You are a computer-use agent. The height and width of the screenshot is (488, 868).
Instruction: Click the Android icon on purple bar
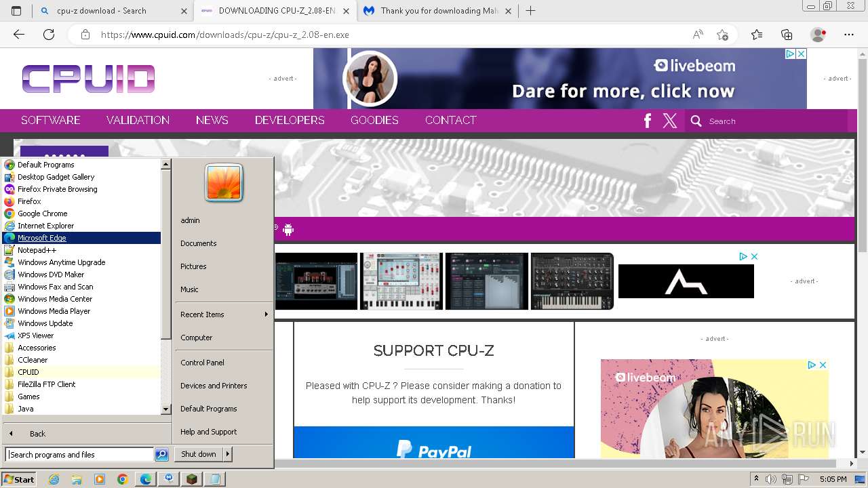[288, 230]
